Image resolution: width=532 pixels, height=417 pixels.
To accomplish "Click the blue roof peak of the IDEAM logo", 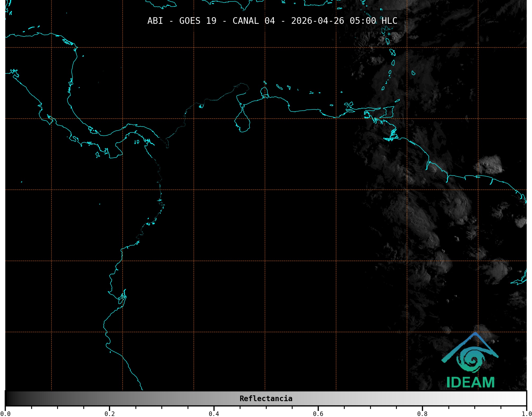I will pos(475,334).
